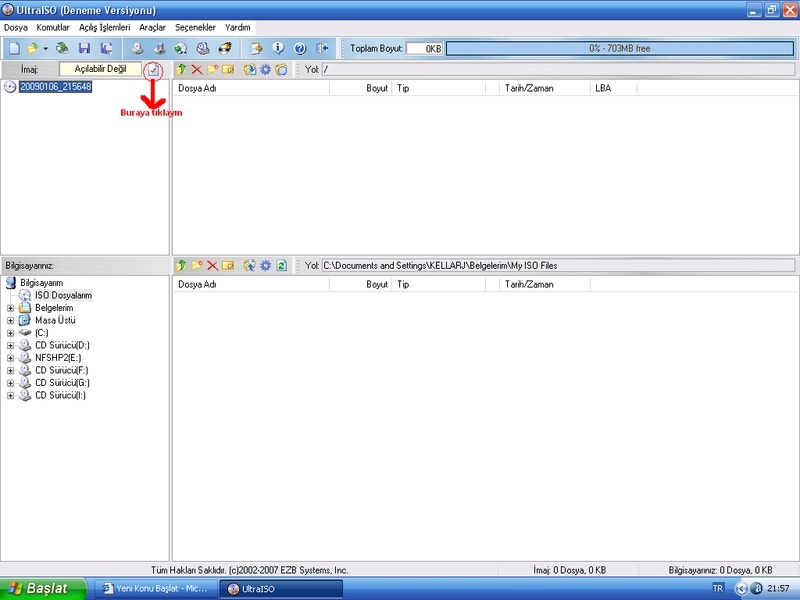Expand the Masa Üstü tree node
Viewport: 800px width, 600px height.
[x=10, y=320]
